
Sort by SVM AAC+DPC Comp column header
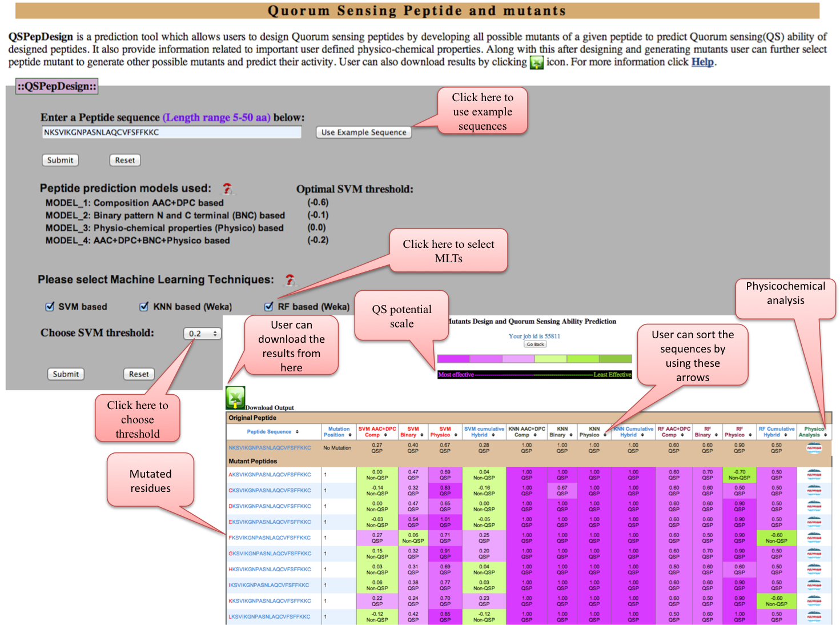coord(377,432)
